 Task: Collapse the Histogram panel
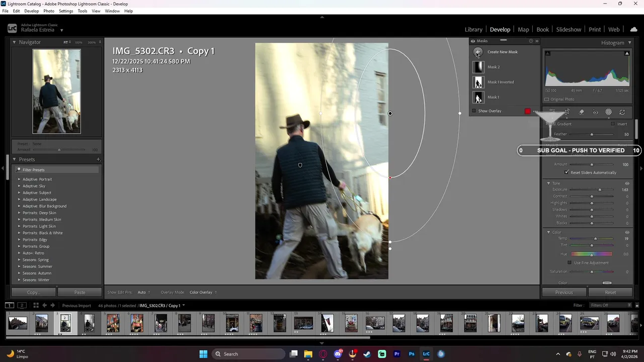point(629,43)
